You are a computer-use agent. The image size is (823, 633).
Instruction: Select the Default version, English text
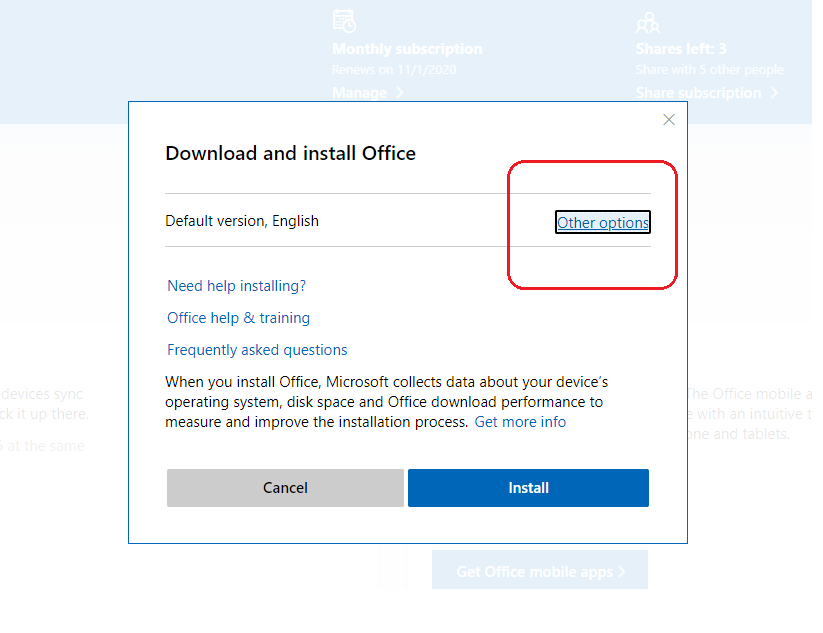(x=242, y=221)
